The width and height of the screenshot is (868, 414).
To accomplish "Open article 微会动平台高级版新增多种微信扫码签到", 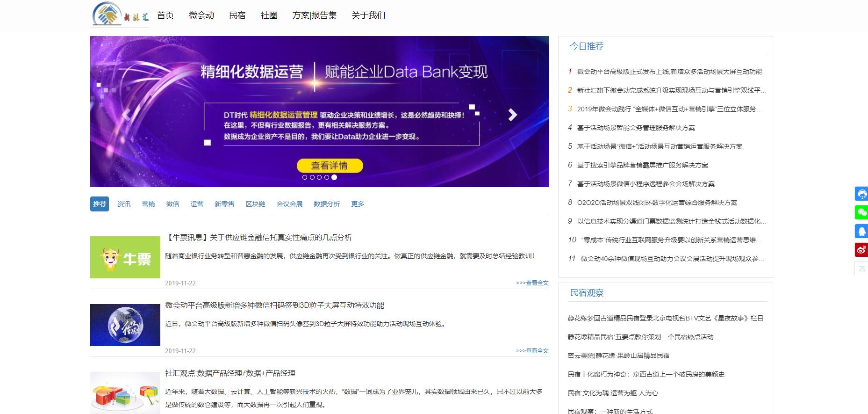I will 274,305.
